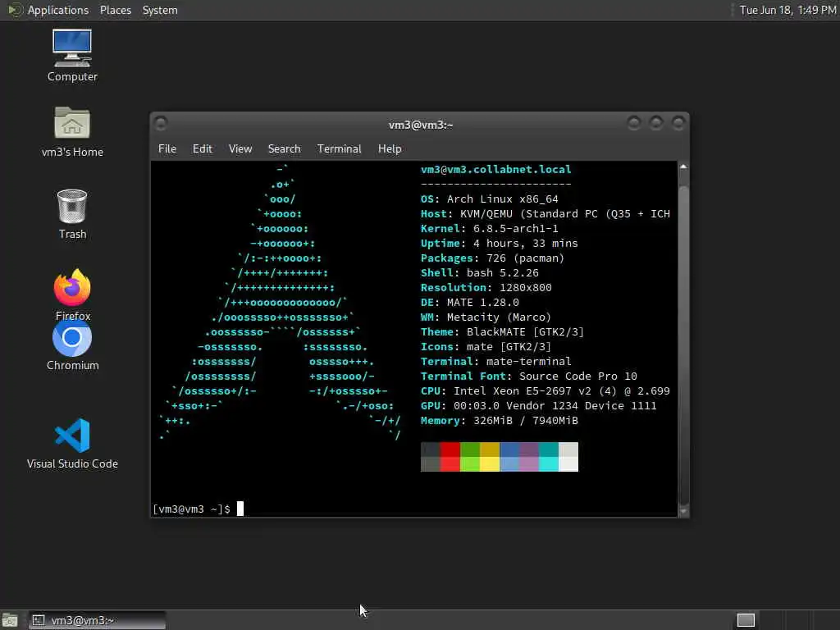This screenshot has width=840, height=630.
Task: Click the terminal window menu button at title bar left
Action: pos(161,124)
